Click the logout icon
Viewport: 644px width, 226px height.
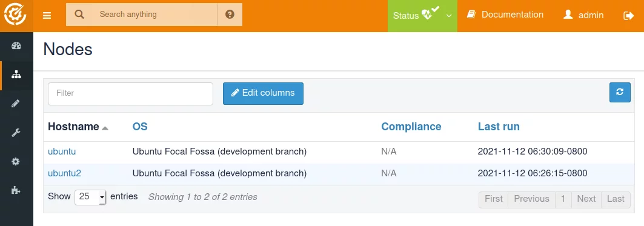click(x=628, y=16)
